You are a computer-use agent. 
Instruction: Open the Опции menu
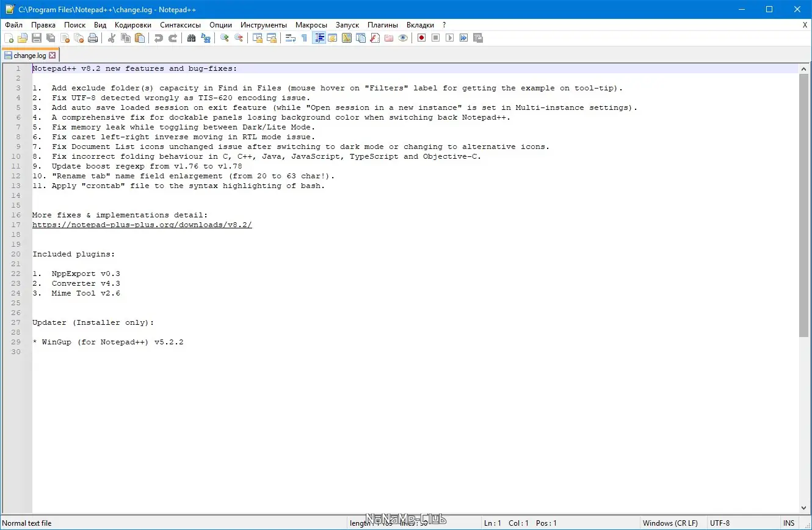pos(220,25)
